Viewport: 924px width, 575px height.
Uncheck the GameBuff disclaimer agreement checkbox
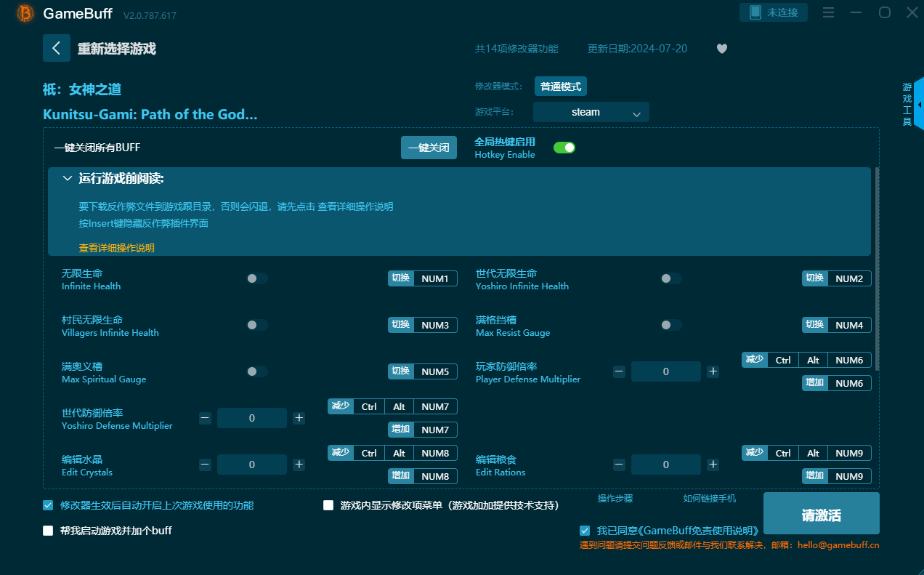click(x=585, y=531)
